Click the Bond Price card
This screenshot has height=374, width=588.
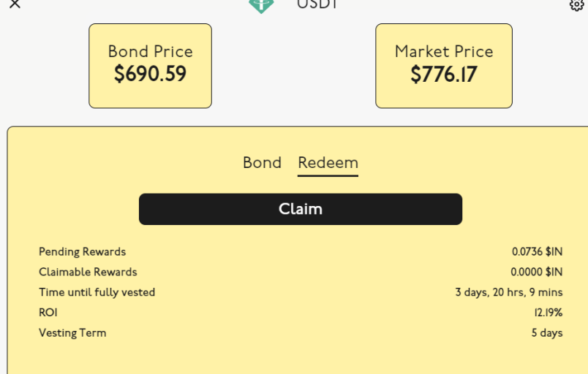[151, 66]
